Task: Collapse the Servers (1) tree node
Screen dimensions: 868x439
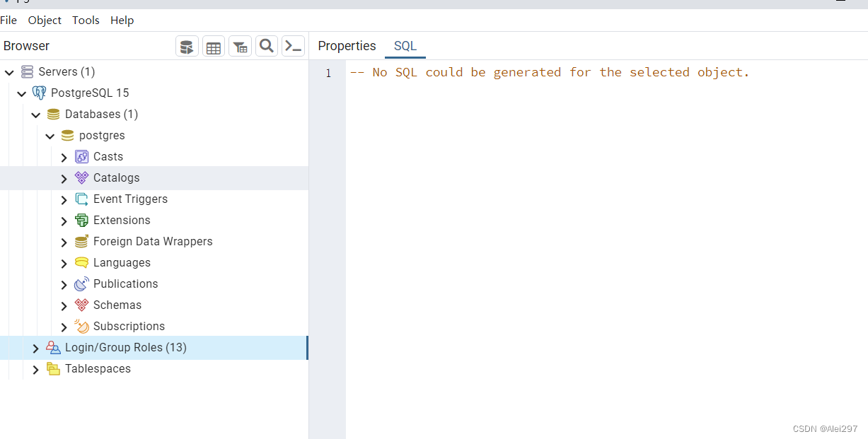Action: (x=9, y=73)
